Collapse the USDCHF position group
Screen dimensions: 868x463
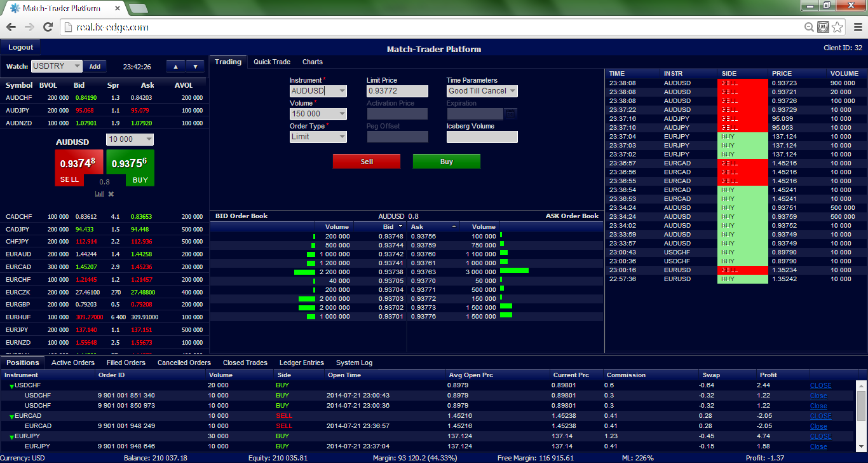11,387
